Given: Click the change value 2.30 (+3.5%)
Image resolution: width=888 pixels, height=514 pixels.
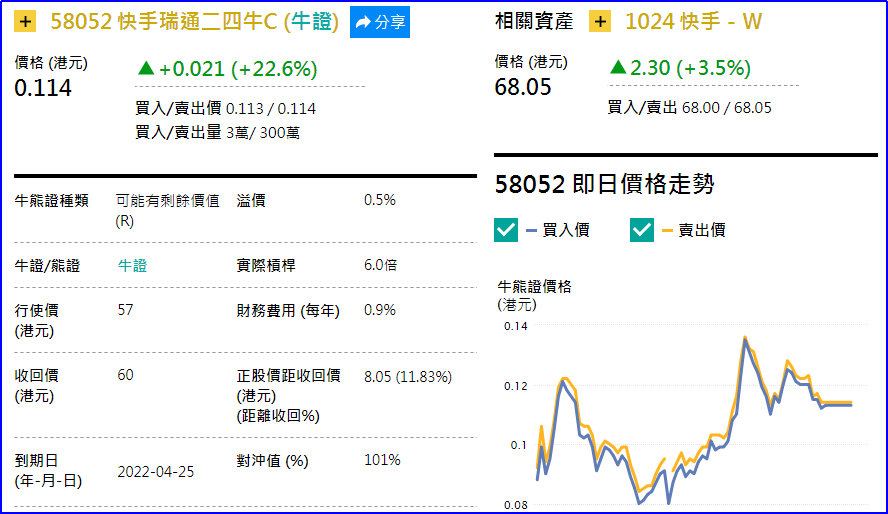Looking at the screenshot, I should click(x=690, y=68).
